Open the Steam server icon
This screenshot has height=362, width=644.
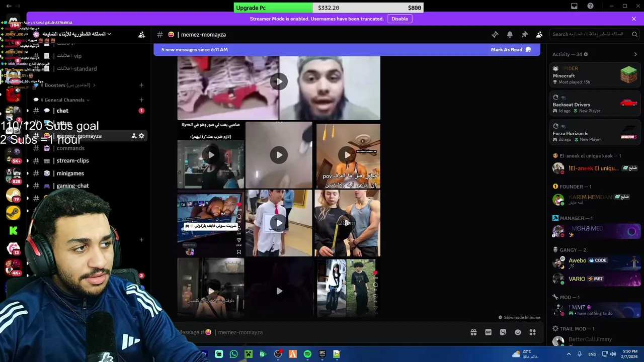(13, 213)
